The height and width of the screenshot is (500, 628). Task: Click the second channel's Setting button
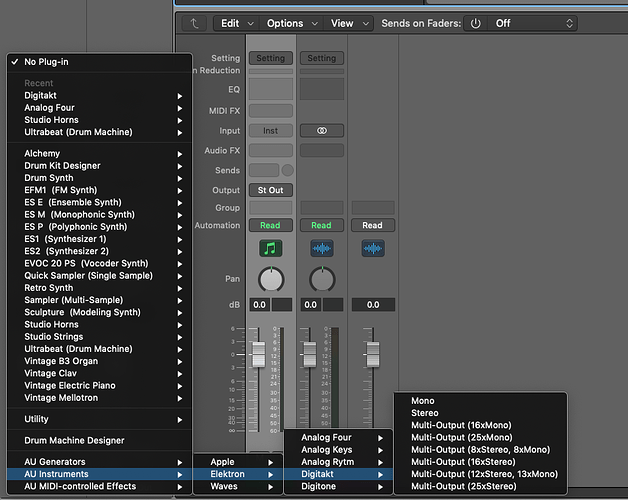322,58
